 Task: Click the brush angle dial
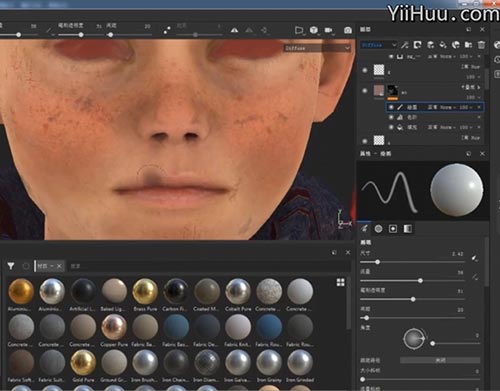coord(414,339)
